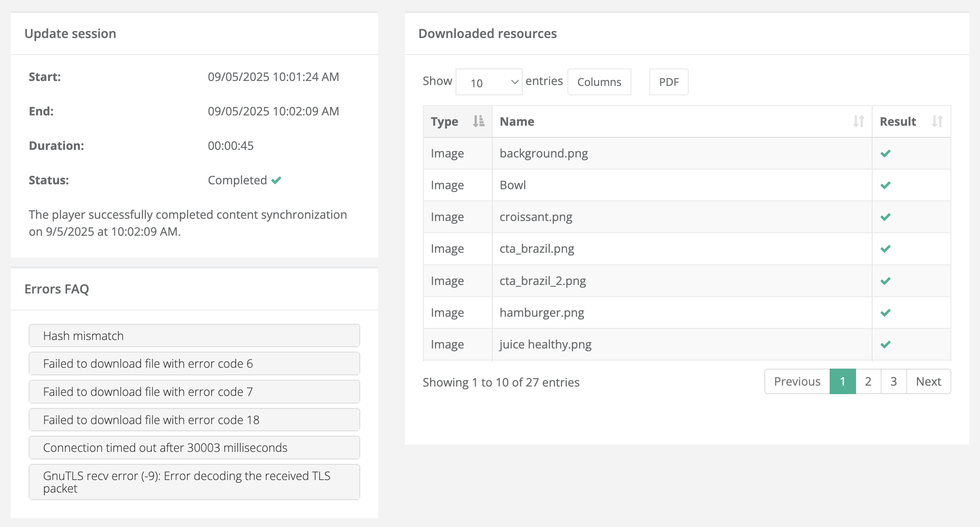
Task: Select the cta_brazil_2.png table row
Action: tap(542, 281)
